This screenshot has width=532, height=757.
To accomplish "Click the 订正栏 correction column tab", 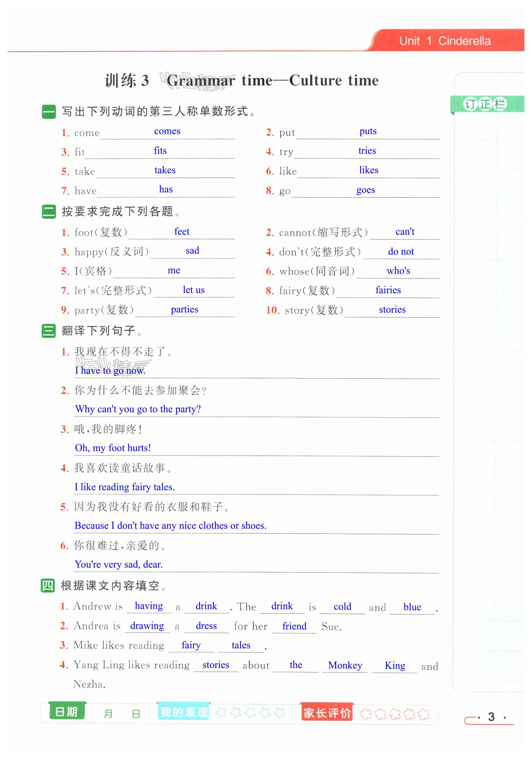I will pos(485,104).
